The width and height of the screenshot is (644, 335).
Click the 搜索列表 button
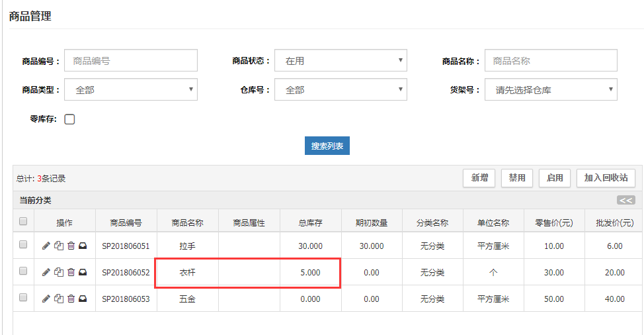tap(327, 146)
